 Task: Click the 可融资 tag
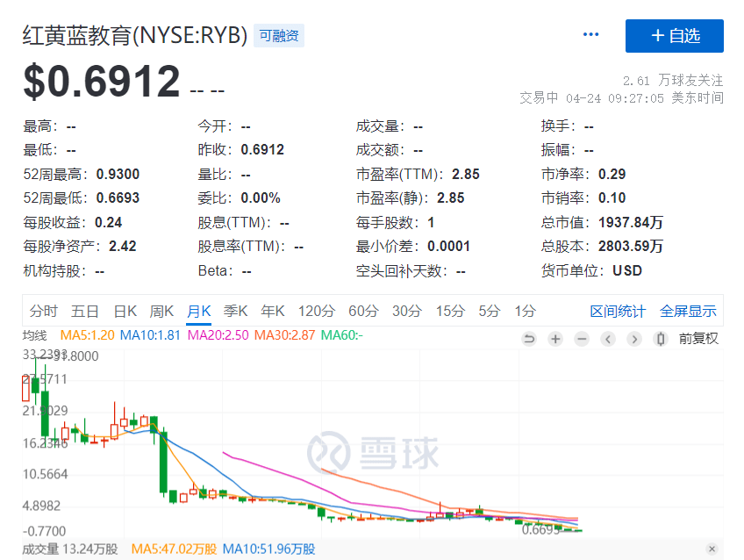click(x=279, y=36)
